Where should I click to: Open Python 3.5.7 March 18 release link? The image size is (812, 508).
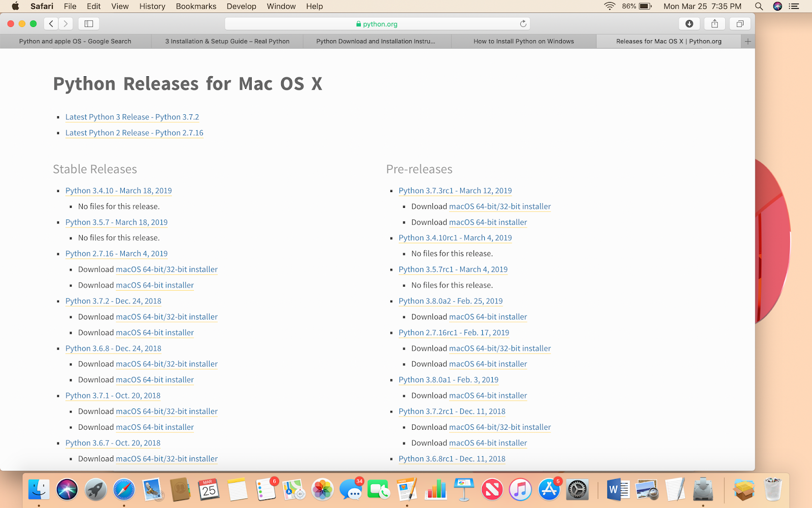pos(116,222)
